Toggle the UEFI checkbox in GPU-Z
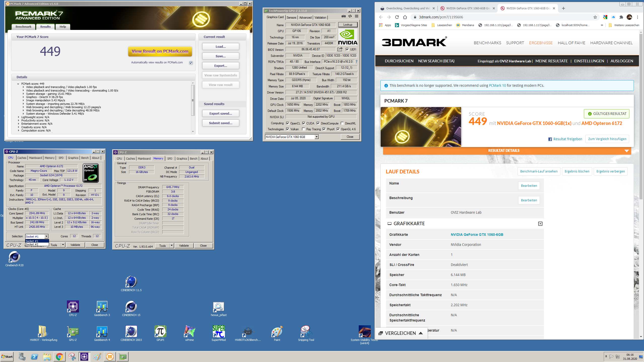 347,50
